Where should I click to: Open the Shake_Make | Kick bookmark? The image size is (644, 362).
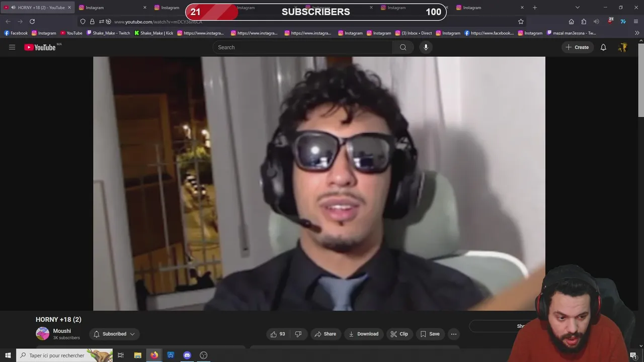point(153,33)
